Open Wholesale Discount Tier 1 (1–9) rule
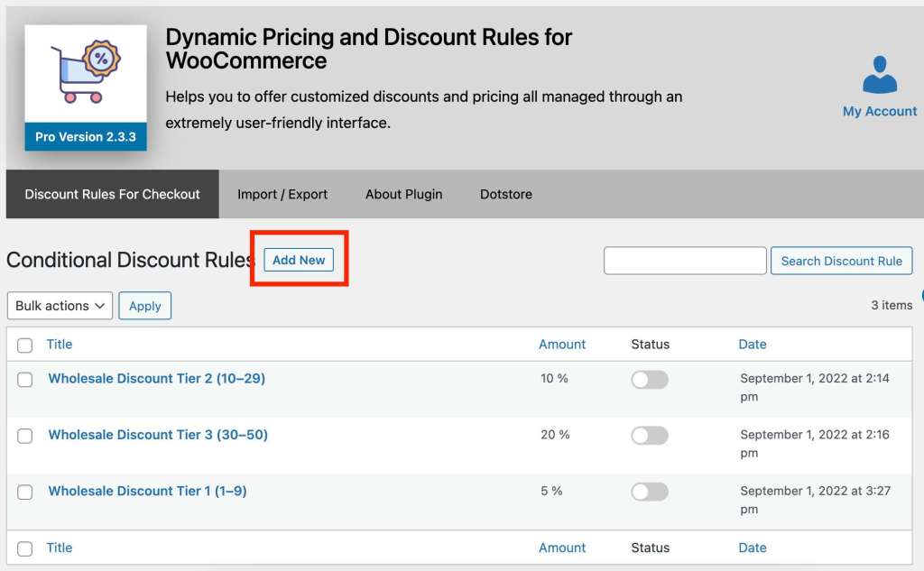Viewport: 924px width, 571px height. point(147,491)
